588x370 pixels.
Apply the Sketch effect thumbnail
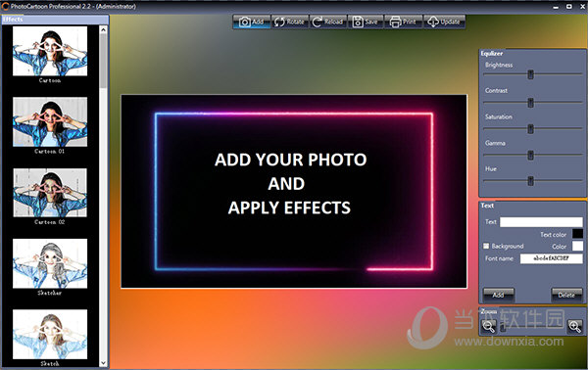point(50,334)
